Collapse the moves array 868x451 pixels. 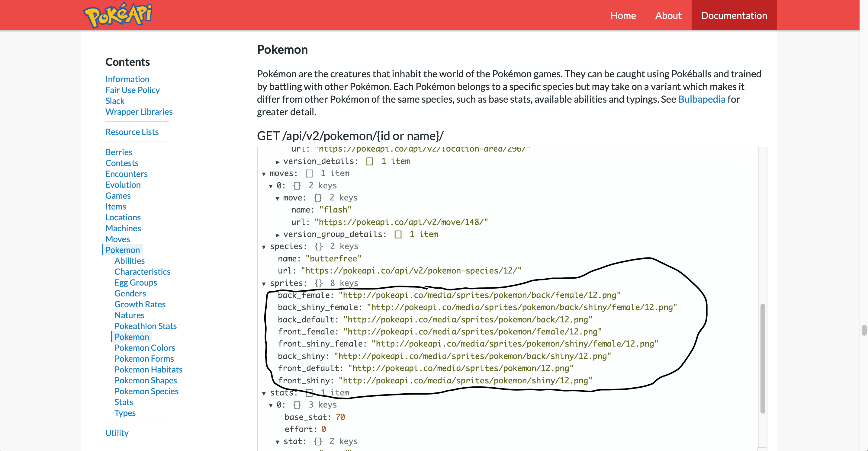click(x=264, y=174)
